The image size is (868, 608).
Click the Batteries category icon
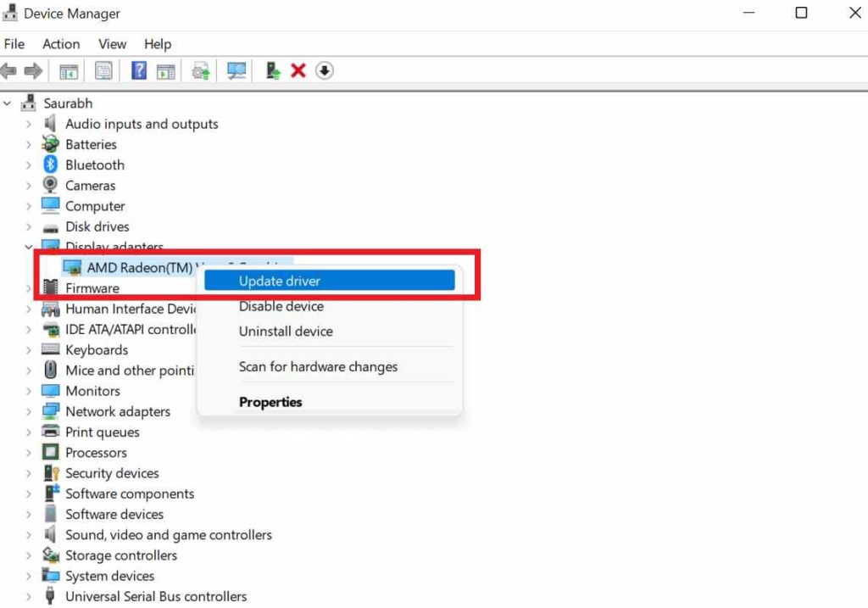pyautogui.click(x=50, y=144)
